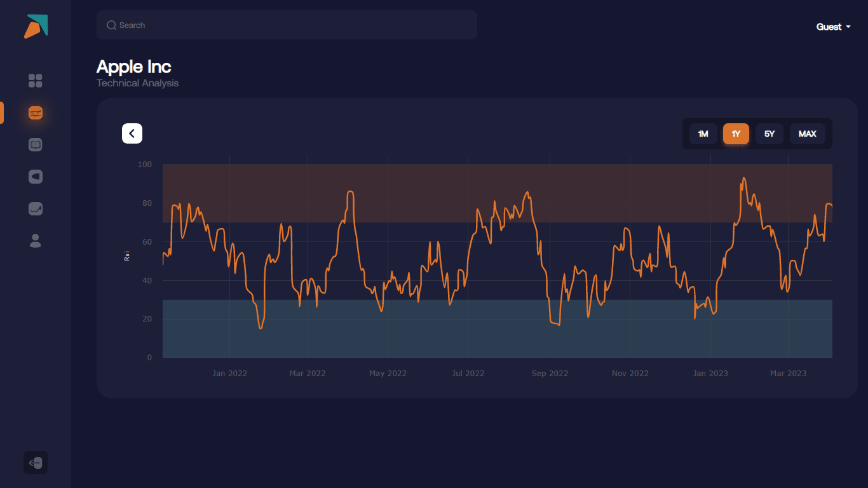Show the MAX time range

(808, 134)
